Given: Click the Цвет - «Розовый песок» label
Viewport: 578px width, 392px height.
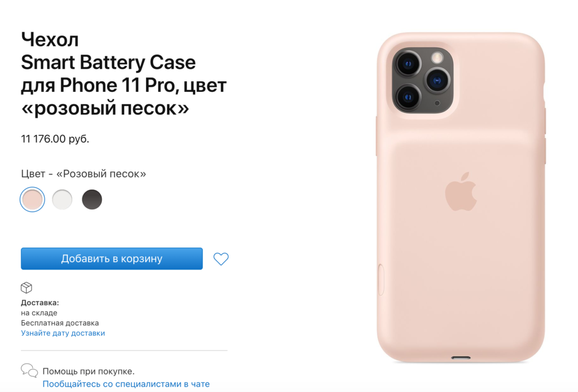Looking at the screenshot, I should point(84,174).
